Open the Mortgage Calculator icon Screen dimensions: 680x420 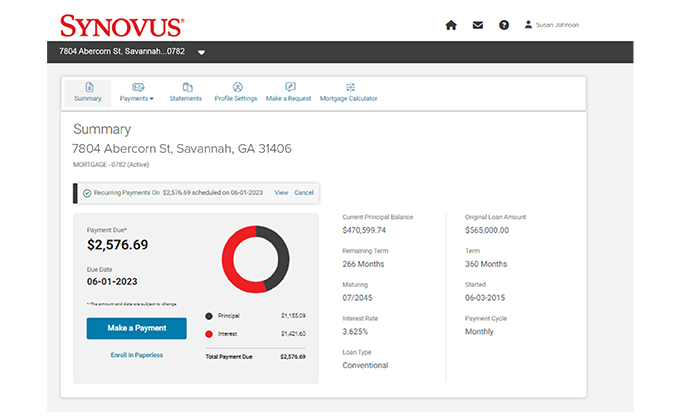(x=349, y=88)
